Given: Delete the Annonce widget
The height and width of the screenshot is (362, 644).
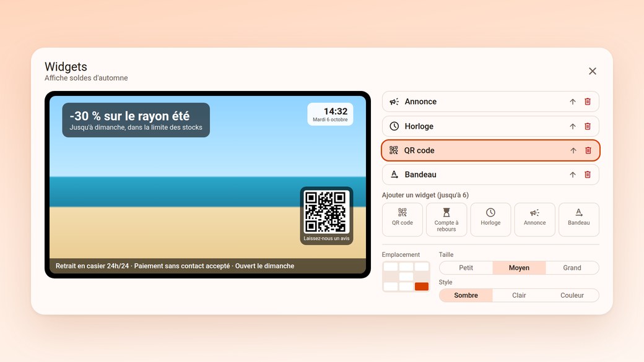Looking at the screenshot, I should [x=588, y=101].
